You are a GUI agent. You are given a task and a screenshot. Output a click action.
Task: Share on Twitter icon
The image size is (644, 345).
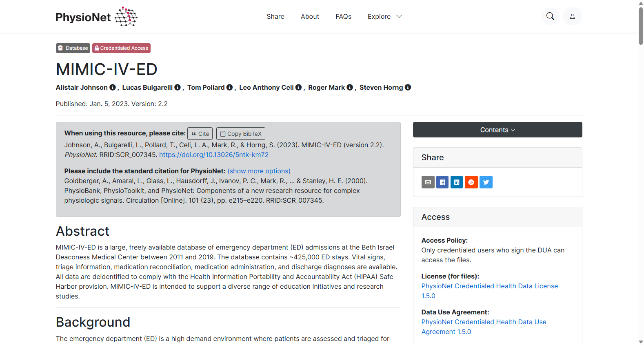click(486, 182)
